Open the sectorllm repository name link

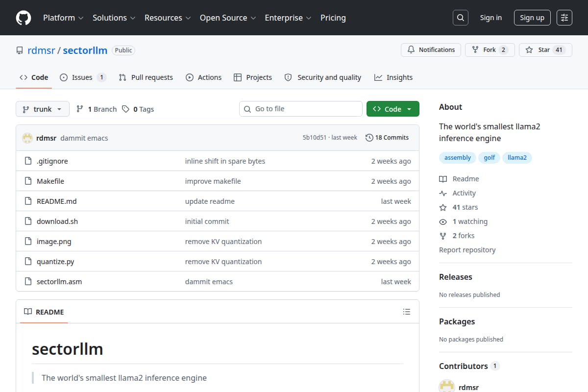point(85,50)
